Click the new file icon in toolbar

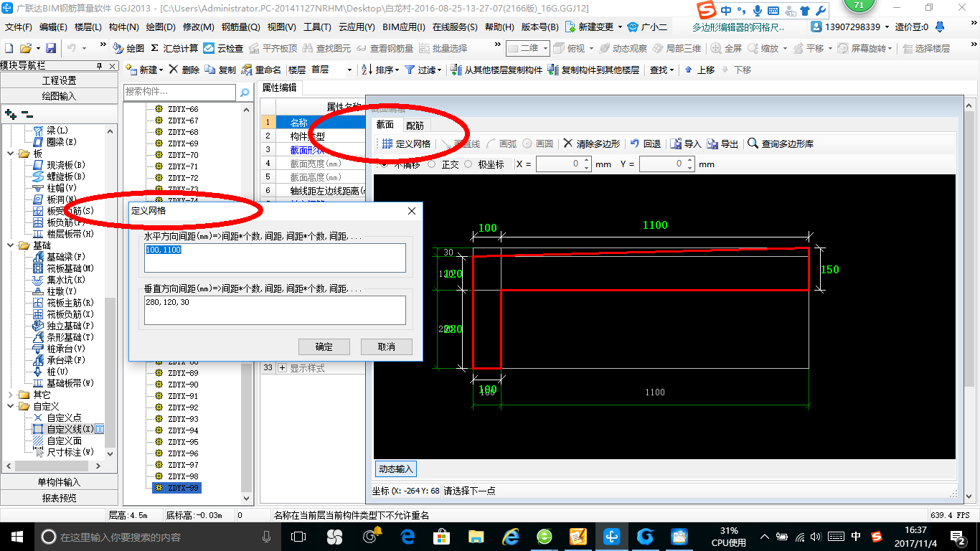[x=9, y=48]
